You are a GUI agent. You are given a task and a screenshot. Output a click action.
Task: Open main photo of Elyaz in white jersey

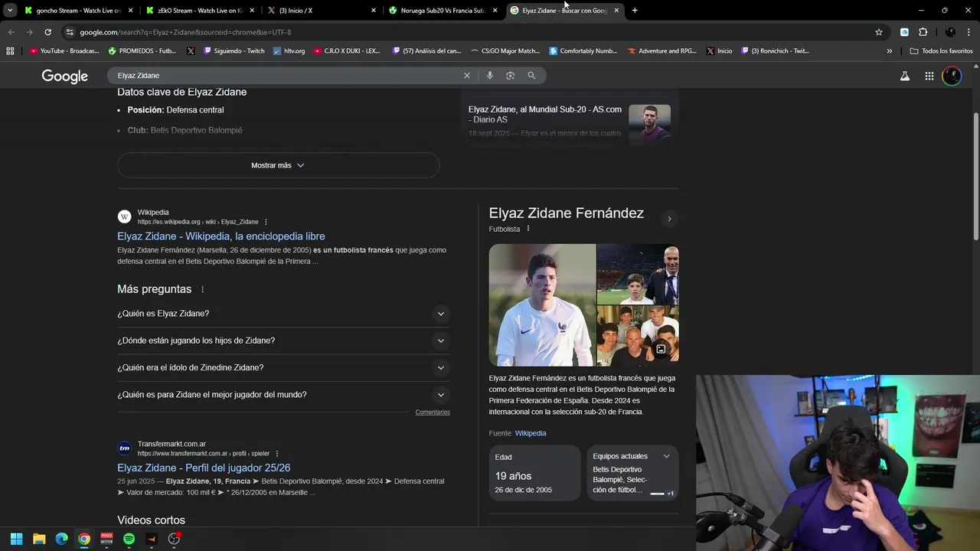(x=542, y=305)
